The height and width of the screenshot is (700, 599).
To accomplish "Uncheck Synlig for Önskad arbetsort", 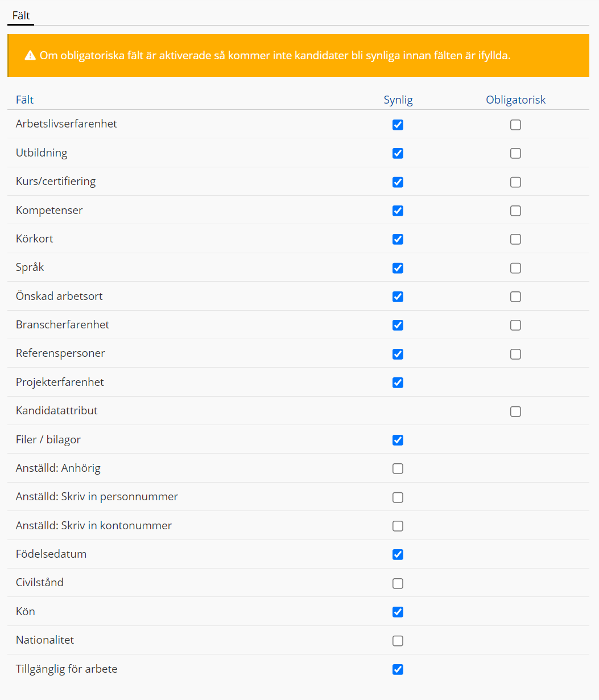I will pos(398,297).
